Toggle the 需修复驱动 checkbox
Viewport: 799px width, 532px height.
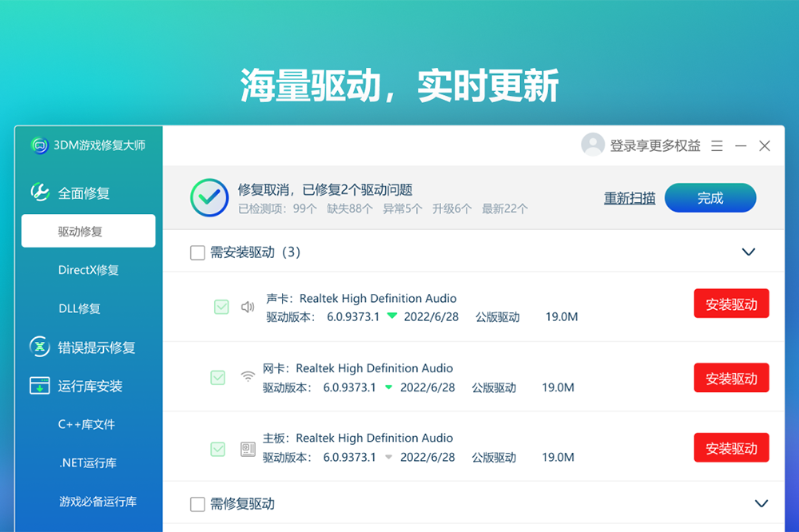(197, 504)
